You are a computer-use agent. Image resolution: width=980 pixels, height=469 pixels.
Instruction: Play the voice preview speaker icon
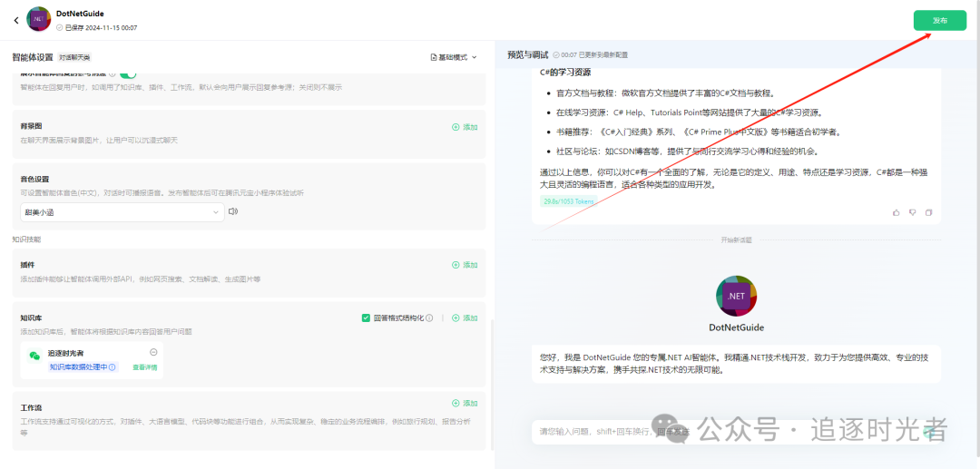coord(233,211)
